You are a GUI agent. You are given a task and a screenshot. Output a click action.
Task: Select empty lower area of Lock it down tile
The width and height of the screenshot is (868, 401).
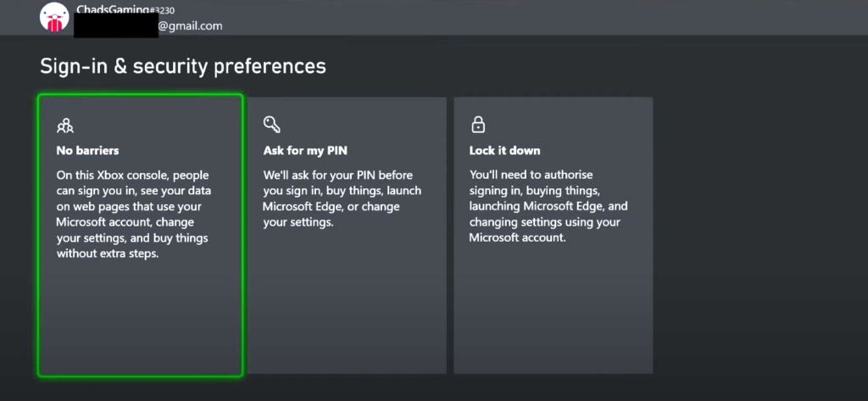(553, 310)
